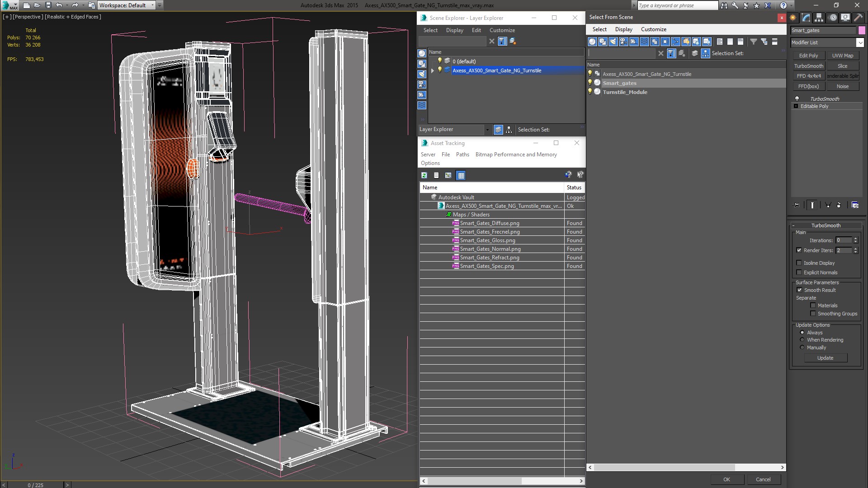Toggle Display Lights filter in Select From Scene
Image resolution: width=868 pixels, height=488 pixels.
pos(613,42)
